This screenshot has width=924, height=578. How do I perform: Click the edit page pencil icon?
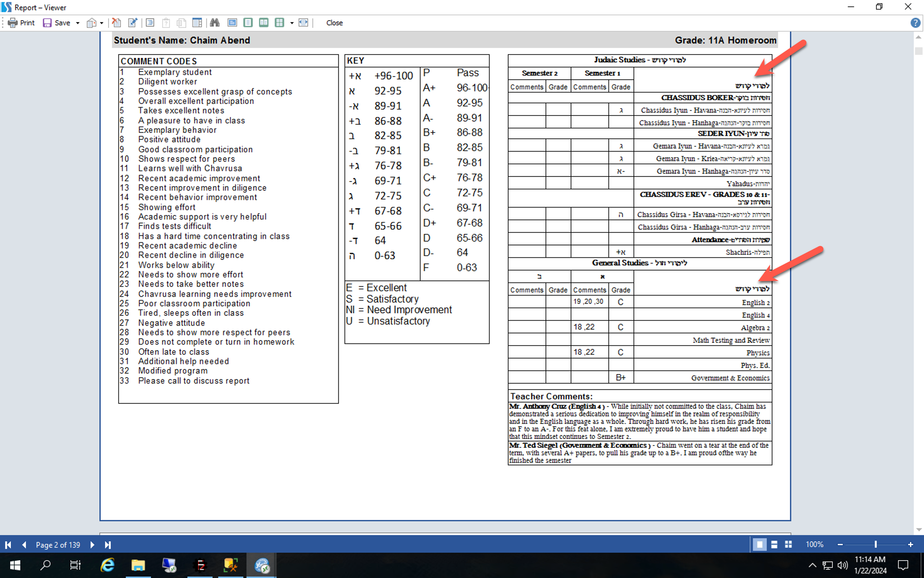(133, 23)
